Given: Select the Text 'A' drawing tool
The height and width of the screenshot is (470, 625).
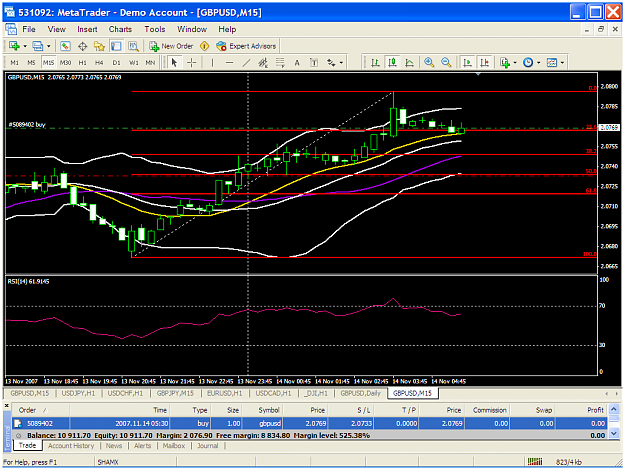Looking at the screenshot, I should pos(297,63).
